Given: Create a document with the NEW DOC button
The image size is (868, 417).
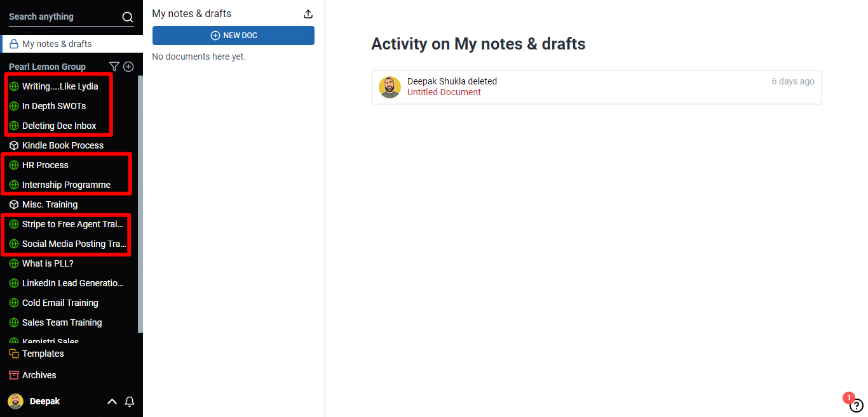Looking at the screenshot, I should 233,36.
